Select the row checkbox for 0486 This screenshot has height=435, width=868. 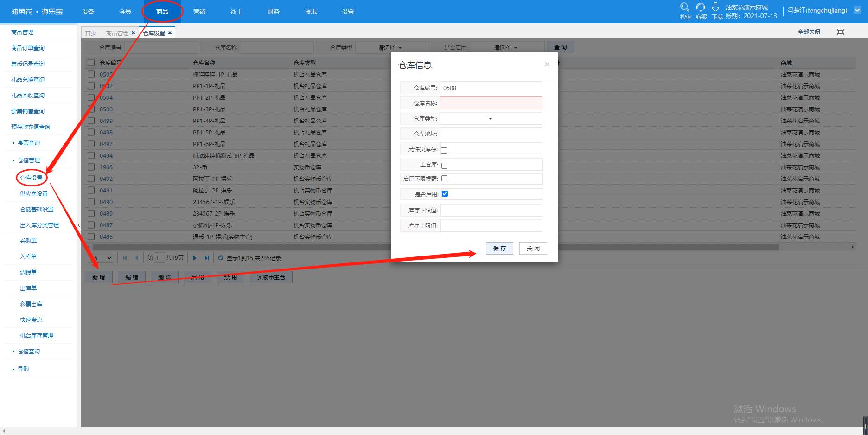pos(91,237)
